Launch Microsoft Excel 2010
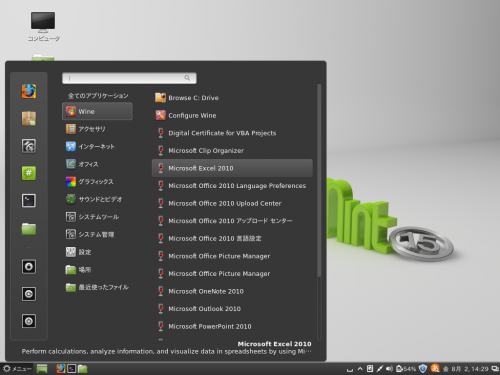Screen dimensions: 500x375 pos(232,168)
